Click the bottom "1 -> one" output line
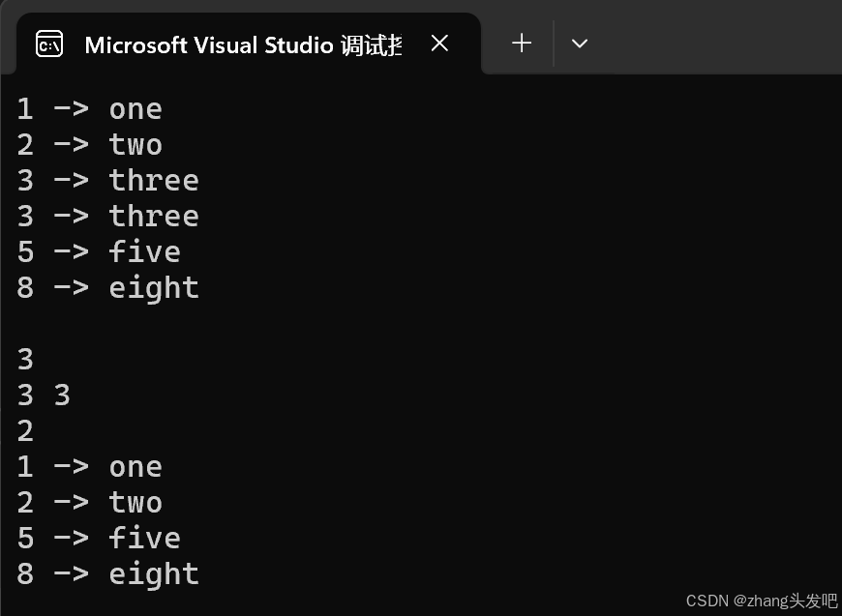This screenshot has height=616, width=842. point(89,467)
